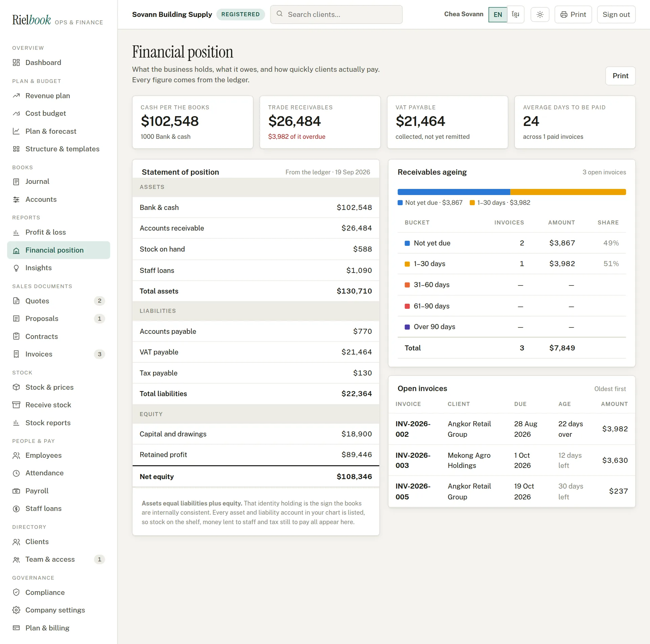Viewport: 650px width, 644px height.
Task: Open Clients directory page
Action: click(x=58, y=542)
